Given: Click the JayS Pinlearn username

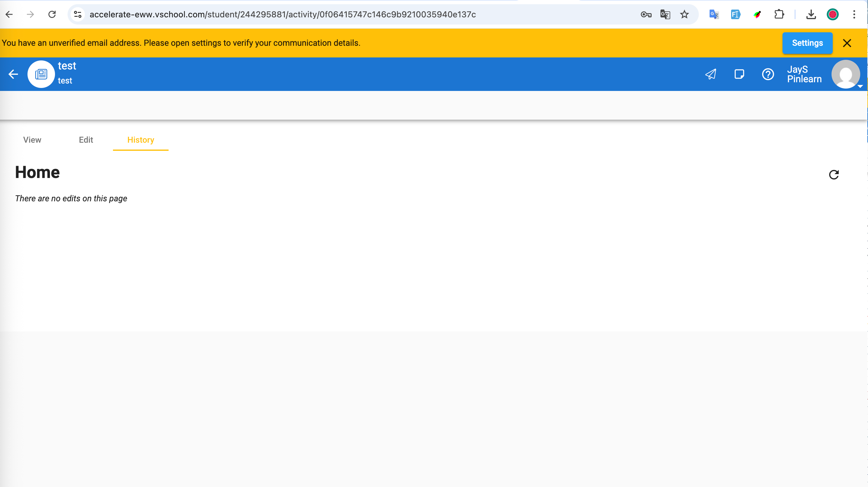Looking at the screenshot, I should coord(804,74).
